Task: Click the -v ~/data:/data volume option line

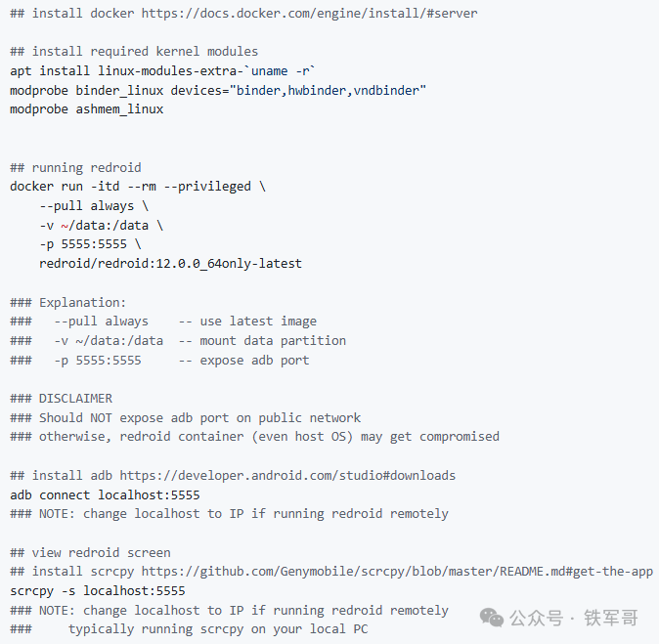Action: click(101, 225)
